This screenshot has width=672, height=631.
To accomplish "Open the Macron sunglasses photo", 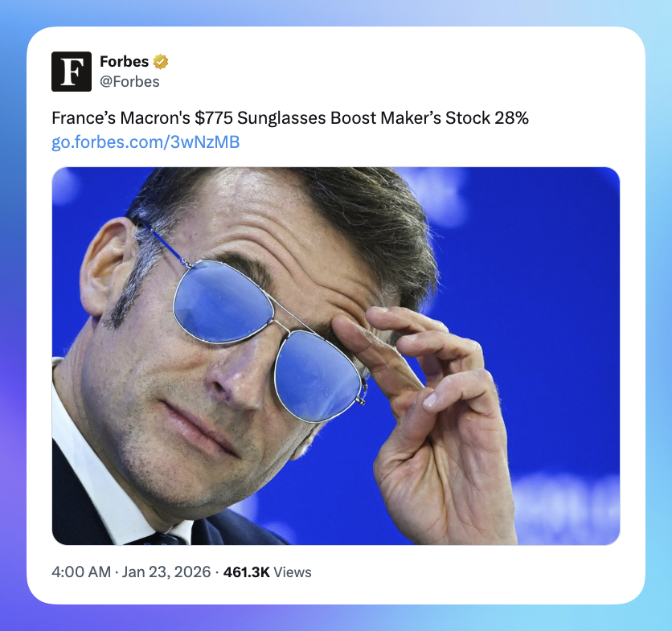I will [x=336, y=355].
